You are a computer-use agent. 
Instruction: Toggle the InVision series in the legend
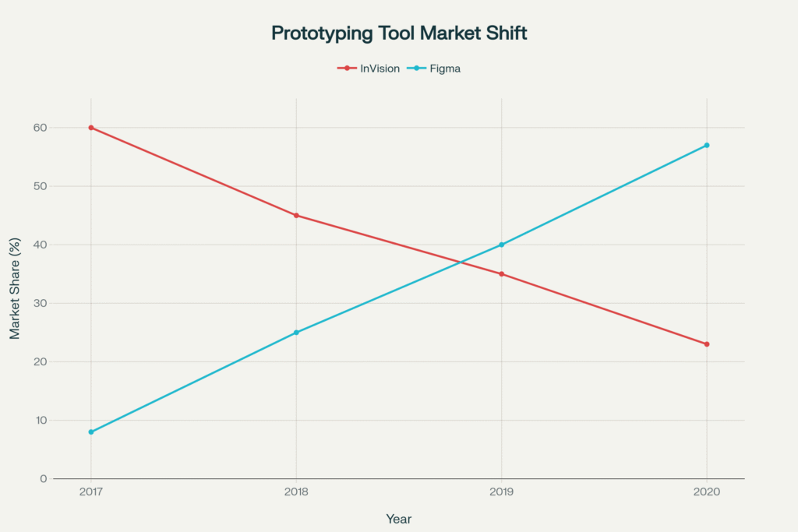pyautogui.click(x=369, y=69)
